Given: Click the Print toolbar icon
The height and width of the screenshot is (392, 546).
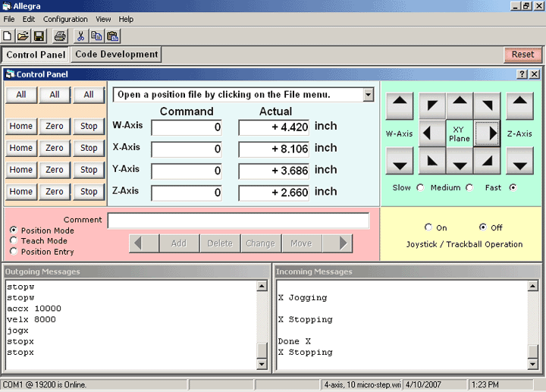Looking at the screenshot, I should click(60, 36).
